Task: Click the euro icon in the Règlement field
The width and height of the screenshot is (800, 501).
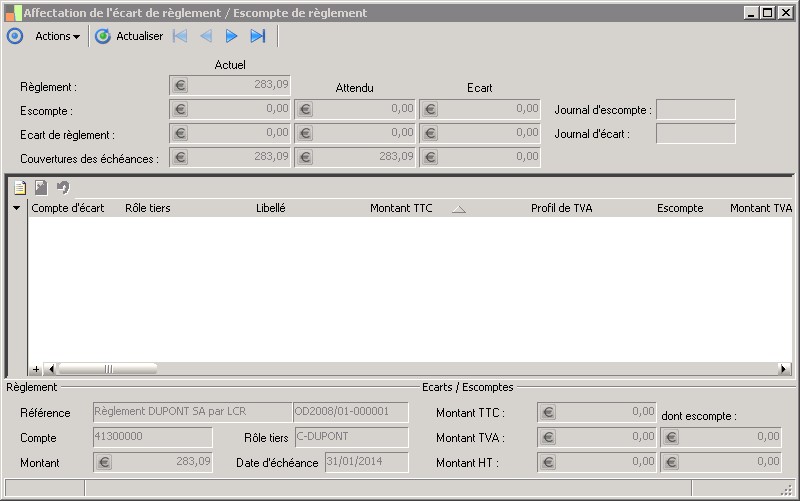Action: pyautogui.click(x=180, y=86)
